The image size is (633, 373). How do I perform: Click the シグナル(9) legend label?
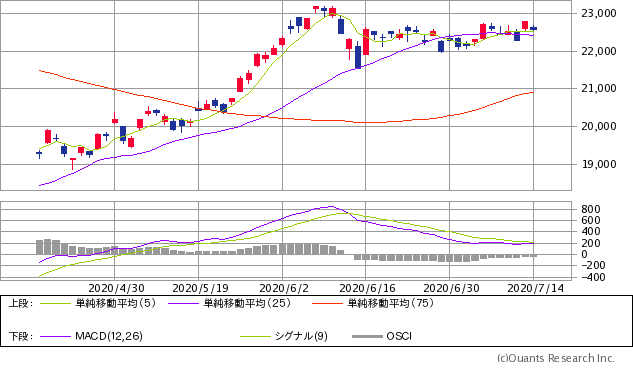tap(301, 336)
